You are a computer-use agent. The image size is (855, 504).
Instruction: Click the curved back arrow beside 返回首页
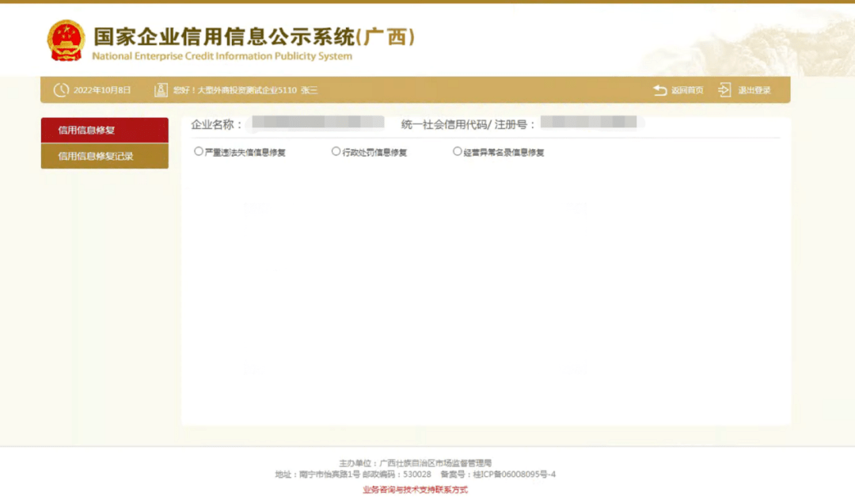[659, 90]
